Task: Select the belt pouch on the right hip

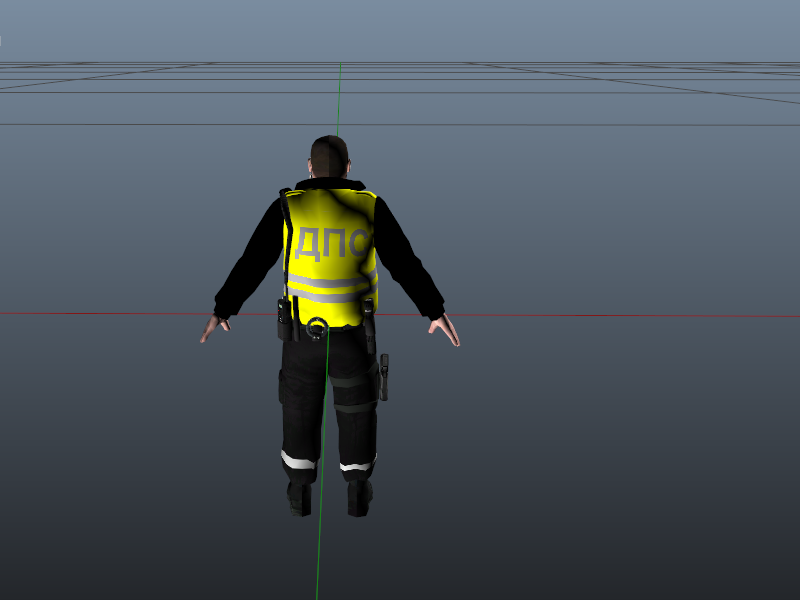Action: 369,322
